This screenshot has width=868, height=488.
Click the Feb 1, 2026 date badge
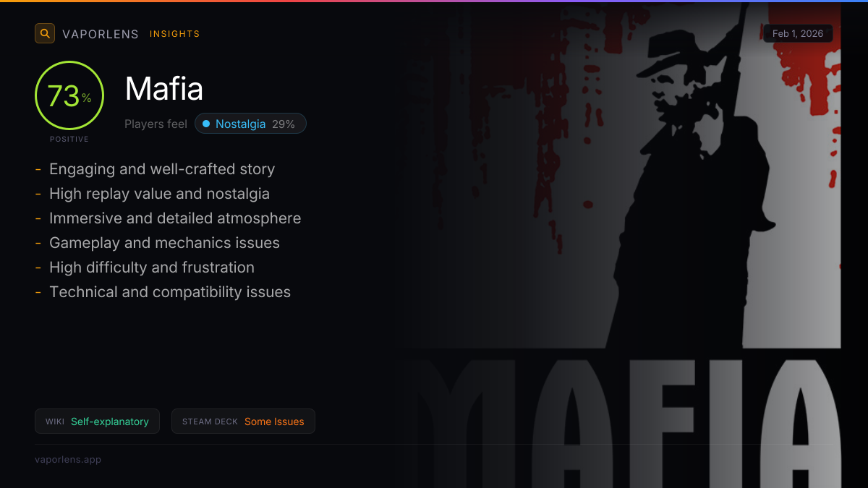coord(798,33)
